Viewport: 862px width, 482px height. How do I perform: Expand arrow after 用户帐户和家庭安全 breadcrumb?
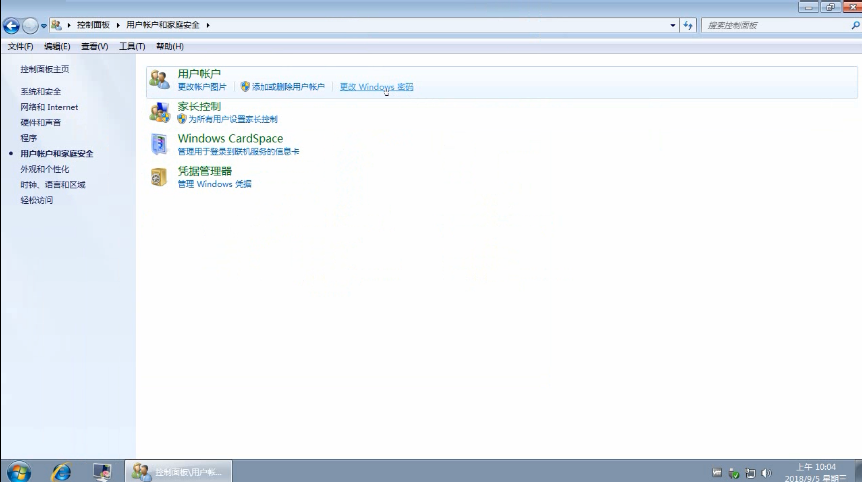208,25
